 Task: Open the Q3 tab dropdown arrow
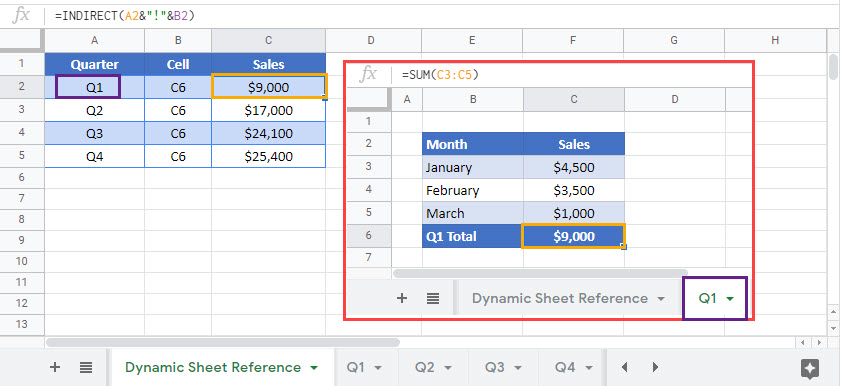tap(518, 368)
